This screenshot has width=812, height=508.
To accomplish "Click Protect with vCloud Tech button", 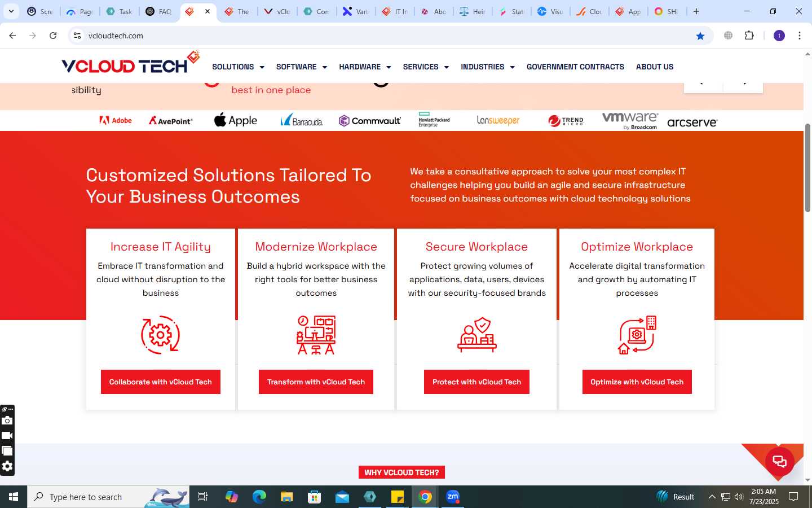I will tap(476, 382).
